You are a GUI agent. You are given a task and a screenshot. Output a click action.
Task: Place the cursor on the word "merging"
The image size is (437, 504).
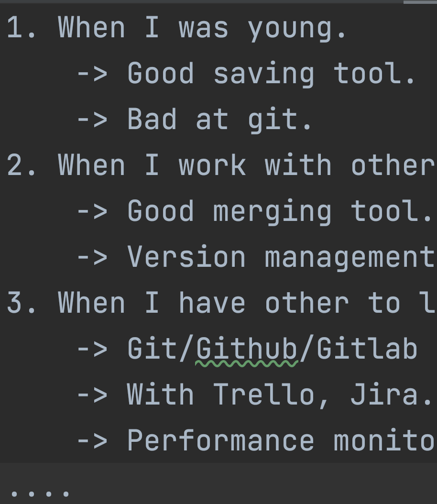click(x=272, y=211)
